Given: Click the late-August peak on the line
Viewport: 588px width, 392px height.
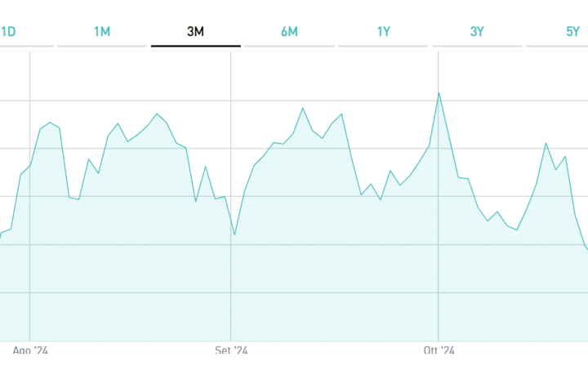Looking at the screenshot, I should tap(157, 114).
